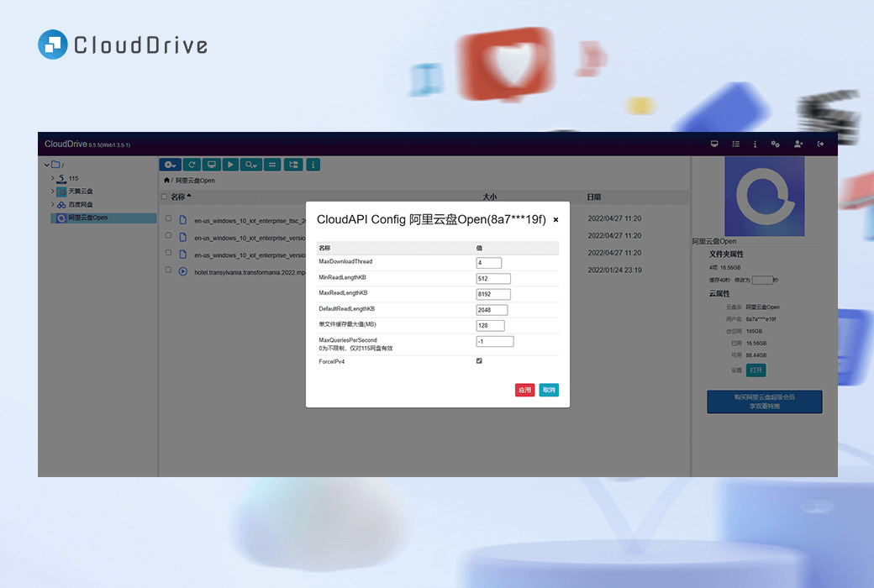Expand the 百度网盘 tree node
The image size is (874, 588).
[52, 204]
